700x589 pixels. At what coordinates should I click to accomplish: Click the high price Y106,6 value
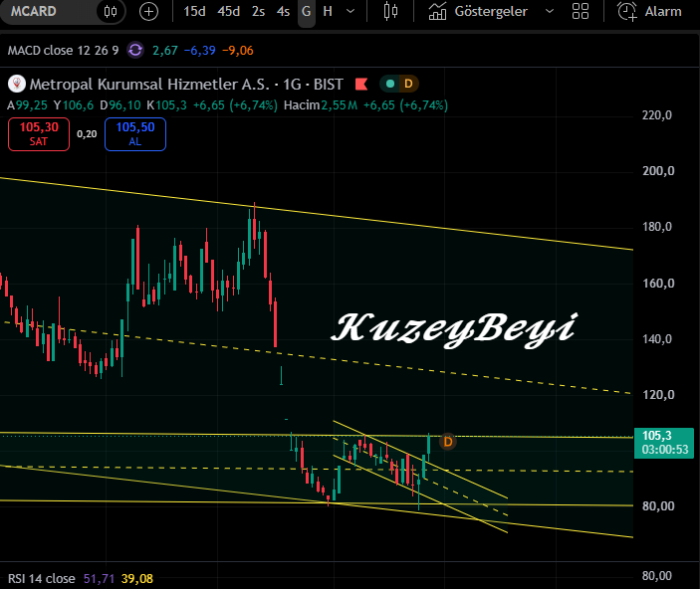click(x=74, y=105)
